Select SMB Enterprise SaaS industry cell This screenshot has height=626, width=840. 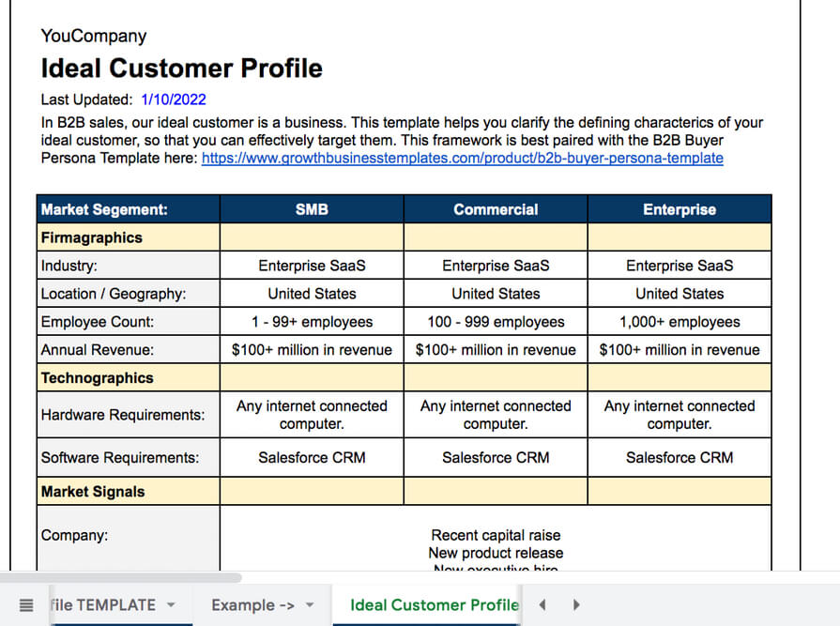pos(312,266)
